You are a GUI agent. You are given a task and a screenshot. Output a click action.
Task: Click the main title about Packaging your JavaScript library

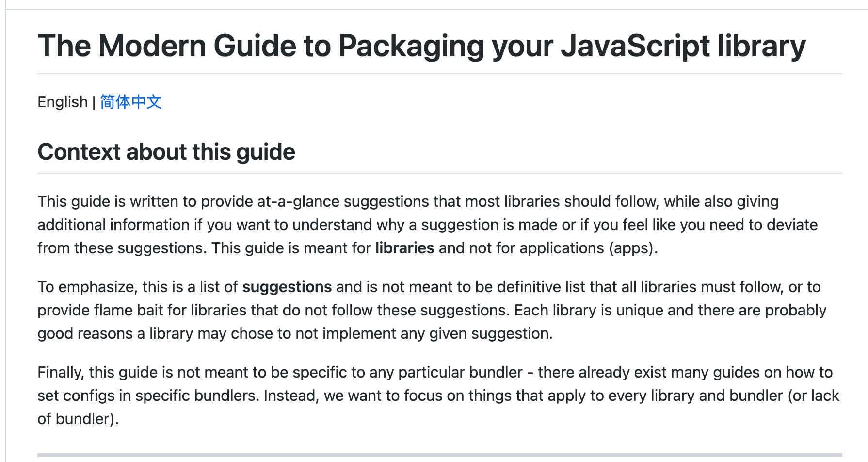[421, 46]
